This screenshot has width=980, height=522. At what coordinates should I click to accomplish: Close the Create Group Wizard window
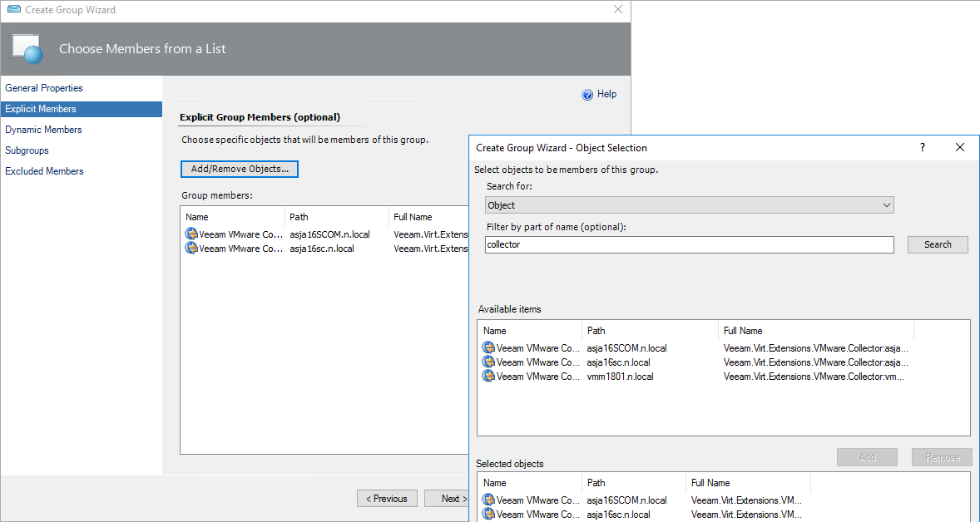tap(617, 9)
